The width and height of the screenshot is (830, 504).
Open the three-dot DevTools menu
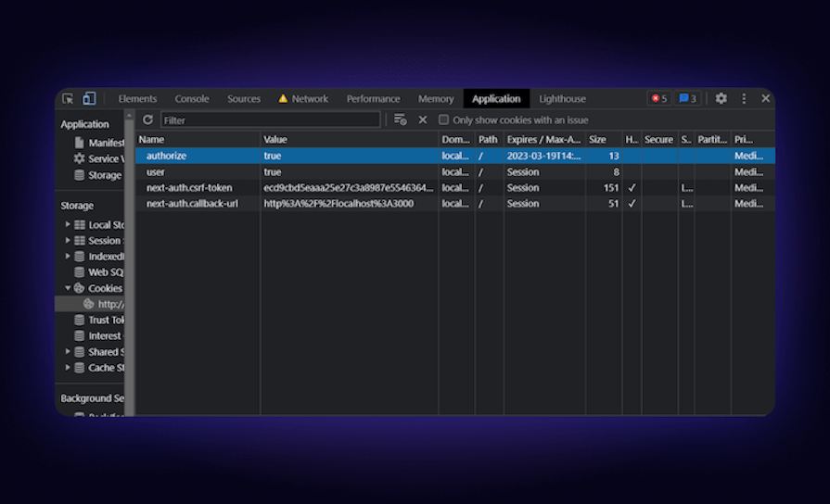click(x=744, y=98)
